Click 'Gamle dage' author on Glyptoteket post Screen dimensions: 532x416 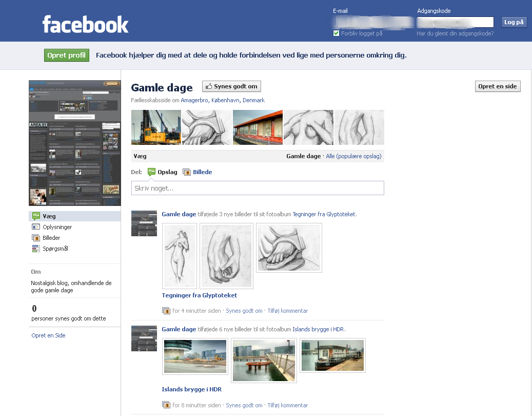point(179,214)
